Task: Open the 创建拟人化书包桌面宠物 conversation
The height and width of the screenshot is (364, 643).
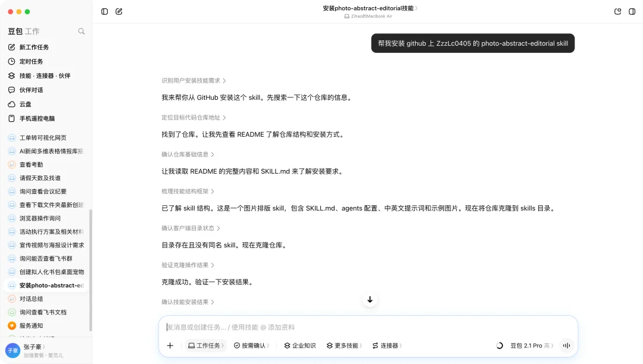Action: (x=46, y=272)
